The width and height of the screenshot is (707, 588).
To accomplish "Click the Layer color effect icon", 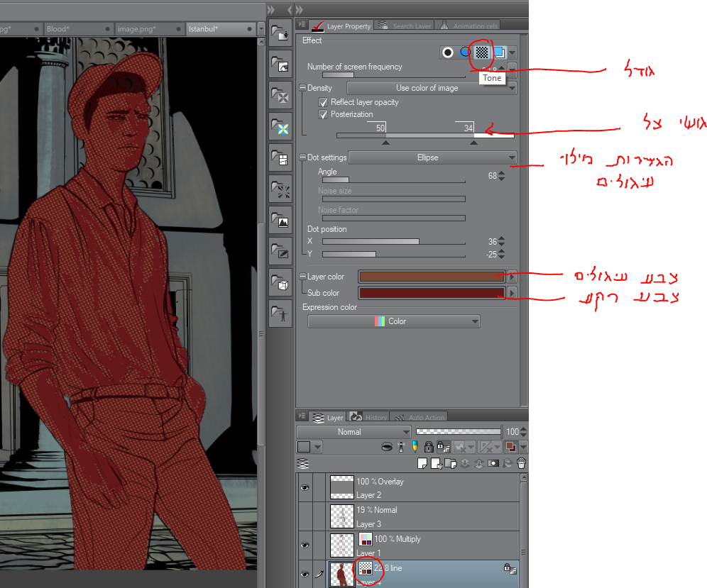I will (499, 52).
